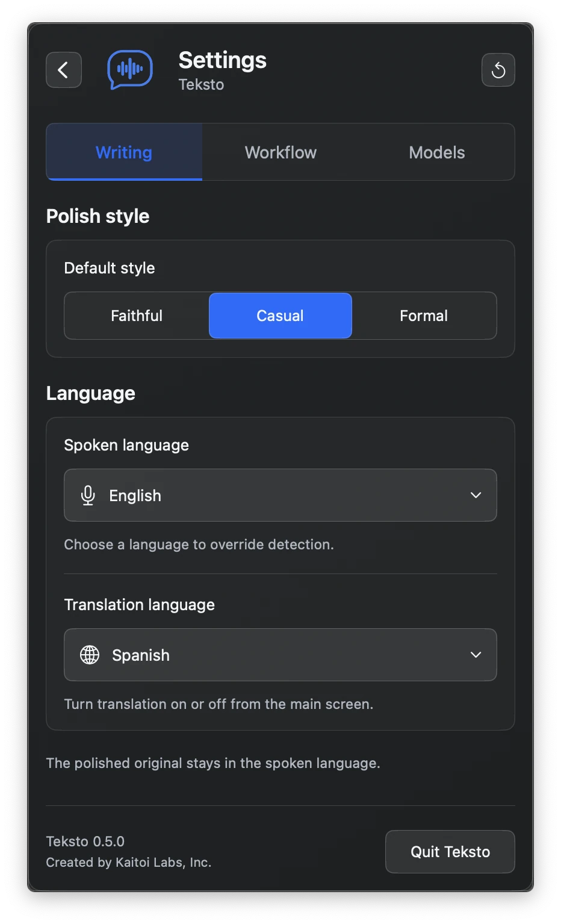Click the globe icon in Translation language
Viewport: 561px width, 924px height.
[90, 655]
